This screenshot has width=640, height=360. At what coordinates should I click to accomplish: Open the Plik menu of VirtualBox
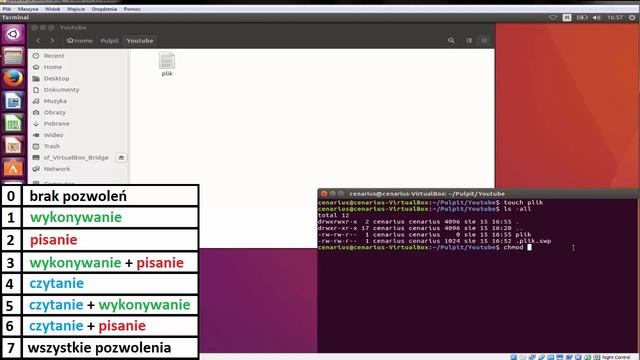pyautogui.click(x=7, y=9)
